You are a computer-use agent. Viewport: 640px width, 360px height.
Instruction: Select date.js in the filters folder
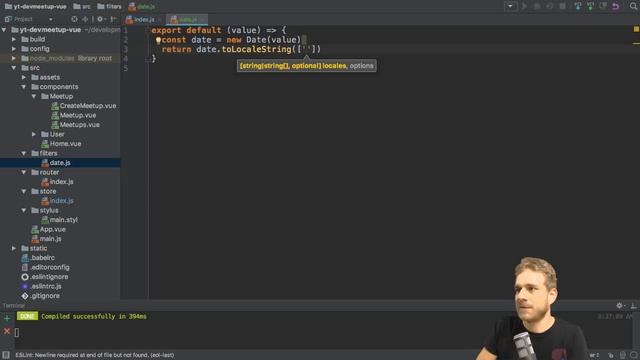coord(56,163)
